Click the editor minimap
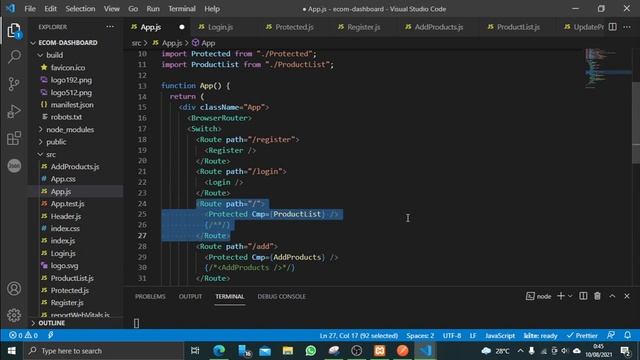Screen dimensions: 640x360 608,69
